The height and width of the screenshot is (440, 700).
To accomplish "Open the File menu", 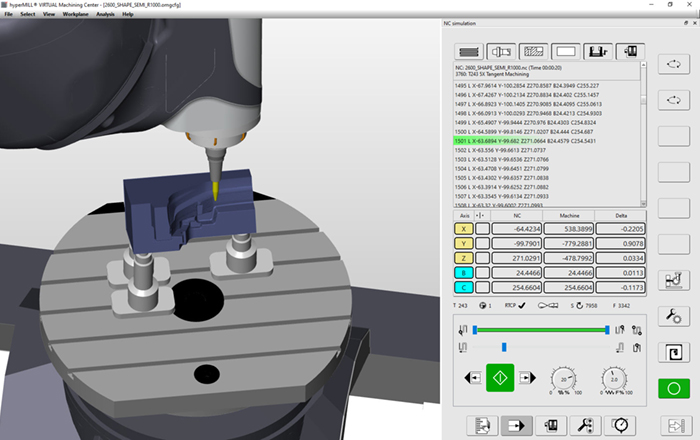I will tap(8, 14).
